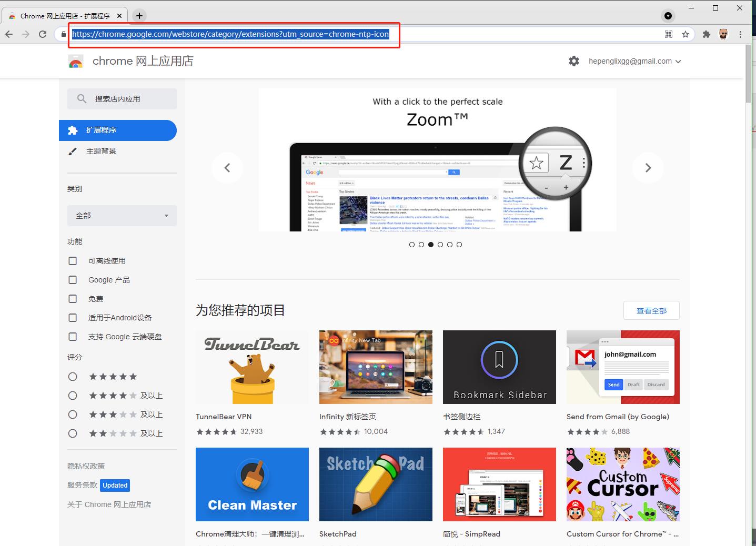
Task: Click the browser forward arrow
Action: [26, 34]
